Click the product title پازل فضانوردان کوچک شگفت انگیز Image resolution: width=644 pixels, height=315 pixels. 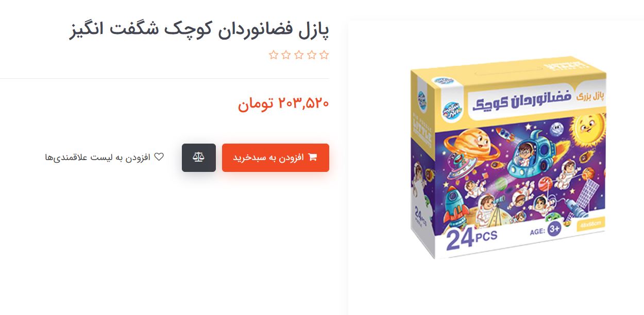[x=199, y=29]
